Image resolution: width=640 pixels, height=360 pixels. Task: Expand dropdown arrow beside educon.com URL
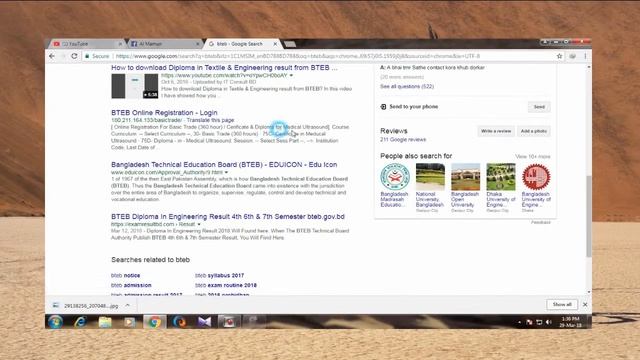coord(227,172)
